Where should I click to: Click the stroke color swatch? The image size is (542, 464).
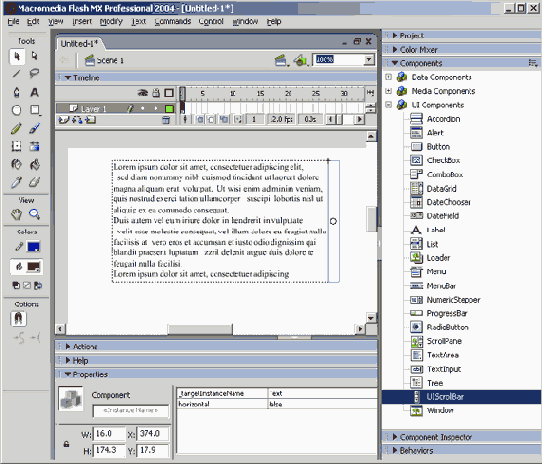pyautogui.click(x=34, y=247)
